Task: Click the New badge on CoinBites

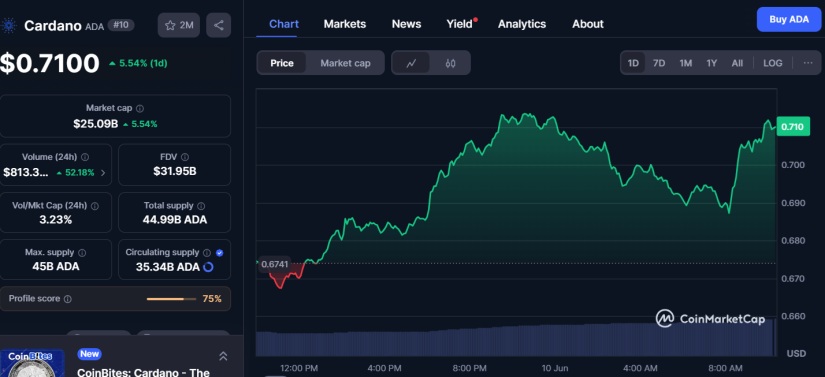Action: 89,354
